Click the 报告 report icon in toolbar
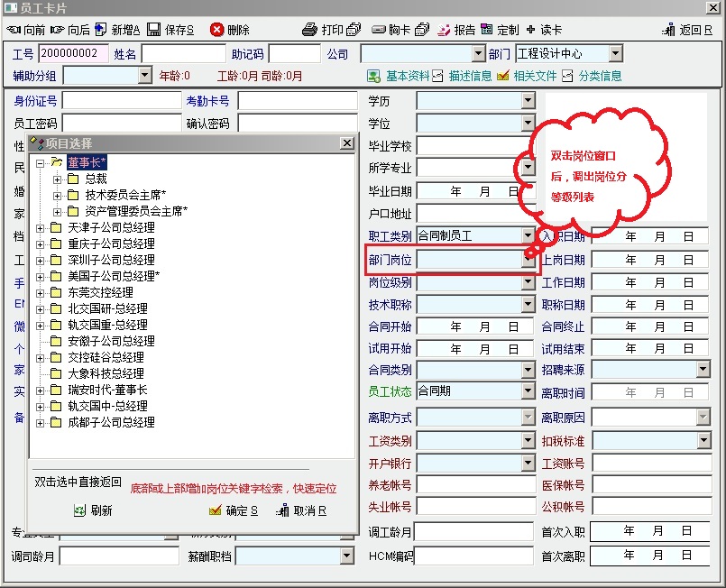 pyautogui.click(x=444, y=30)
